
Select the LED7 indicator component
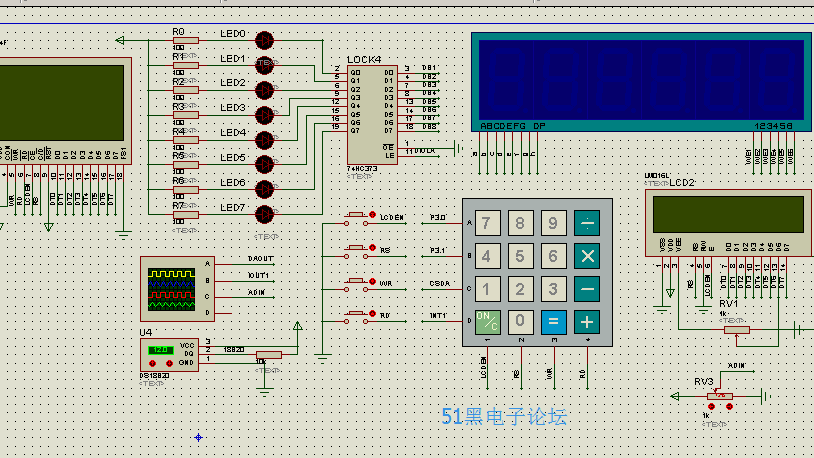[264, 214]
